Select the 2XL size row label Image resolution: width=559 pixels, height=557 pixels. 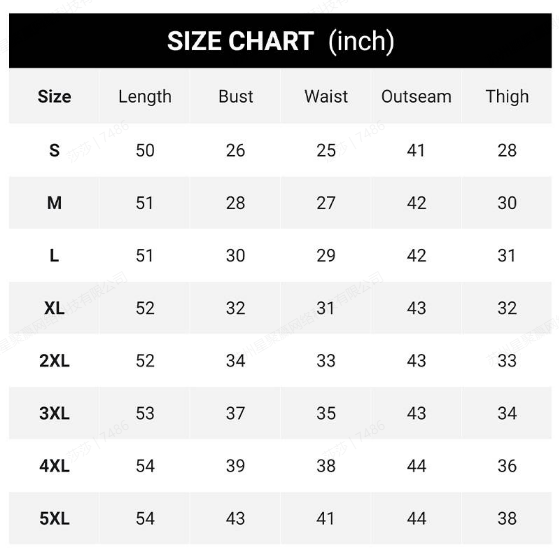pos(55,361)
